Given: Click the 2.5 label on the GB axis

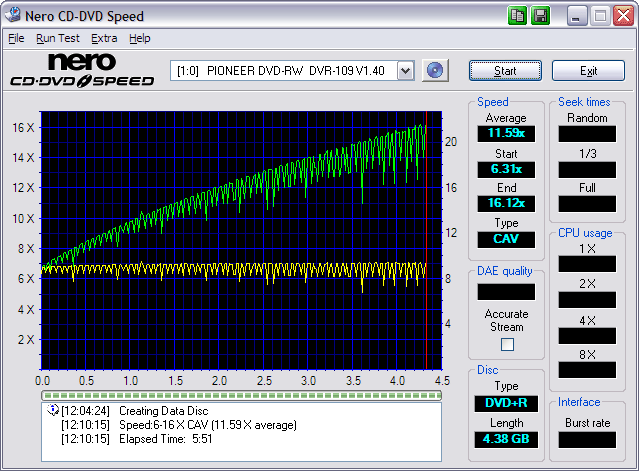Looking at the screenshot, I should (x=264, y=381).
